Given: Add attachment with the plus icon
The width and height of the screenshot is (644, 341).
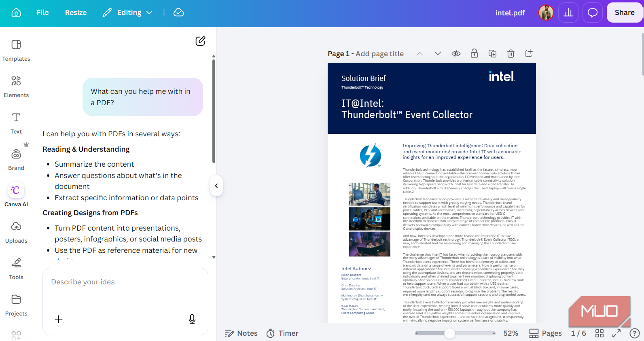Looking at the screenshot, I should (x=59, y=319).
